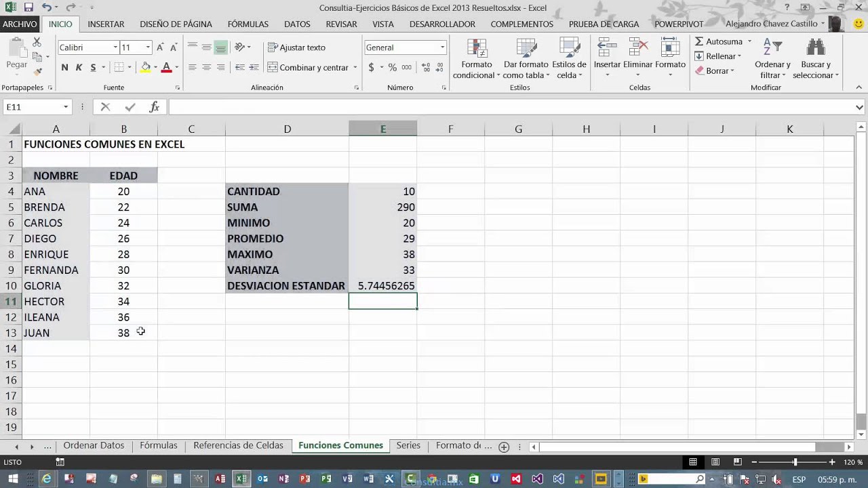
Task: Toggle center text alignment
Action: 206,67
